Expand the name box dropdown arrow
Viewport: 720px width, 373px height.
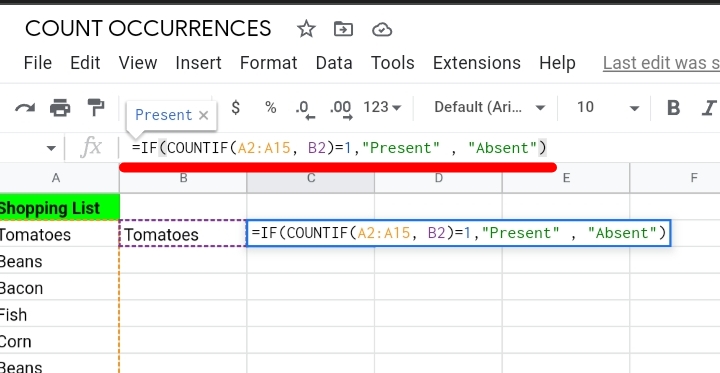tap(51, 148)
